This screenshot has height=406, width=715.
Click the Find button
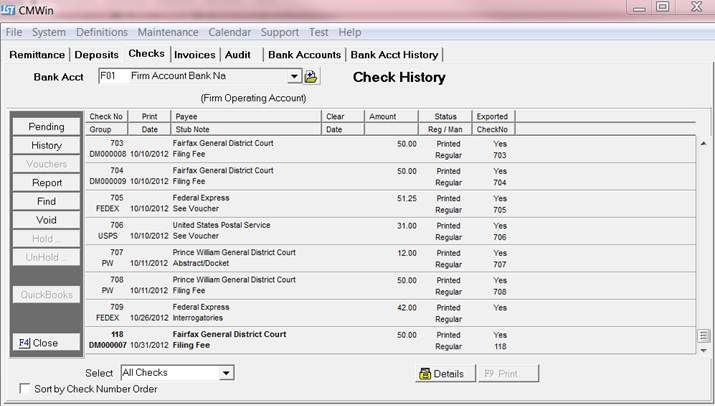point(47,201)
